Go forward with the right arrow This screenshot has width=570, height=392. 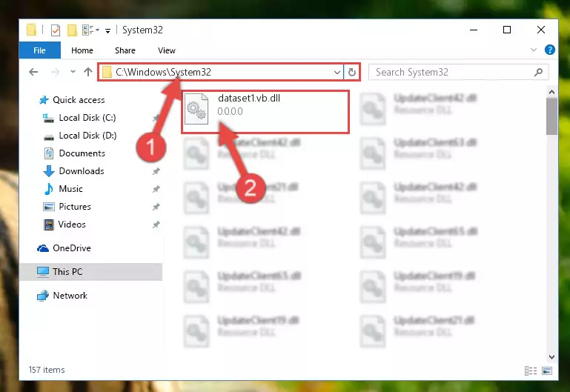pos(56,72)
